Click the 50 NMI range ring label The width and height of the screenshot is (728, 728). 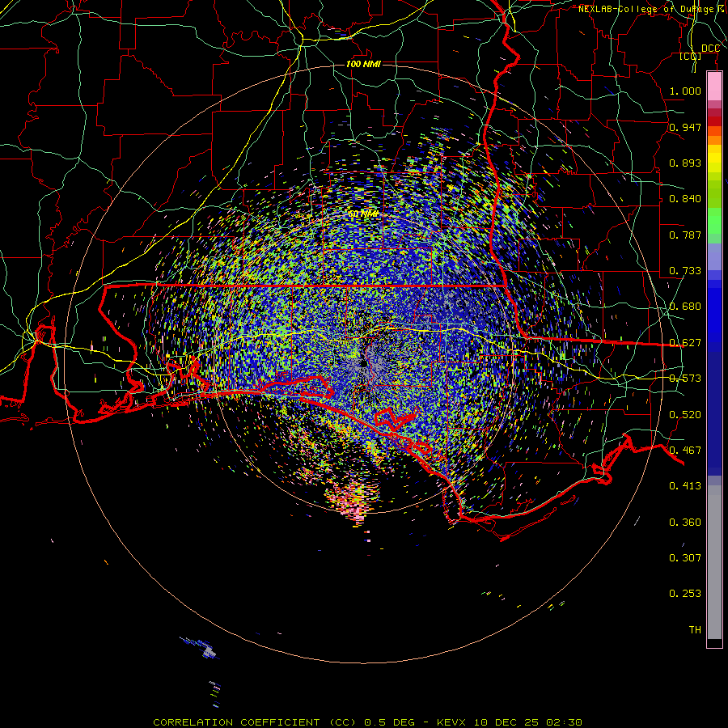(x=363, y=214)
